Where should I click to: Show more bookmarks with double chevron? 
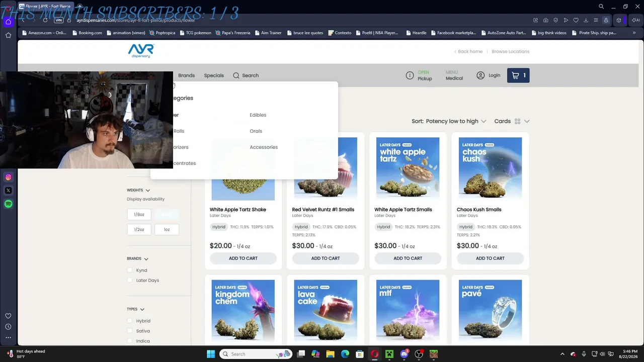click(634, 33)
